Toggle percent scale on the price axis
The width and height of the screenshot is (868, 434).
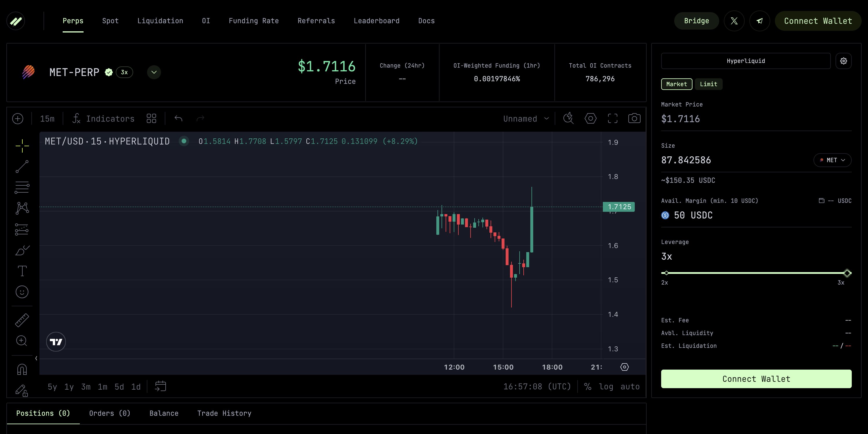point(588,386)
